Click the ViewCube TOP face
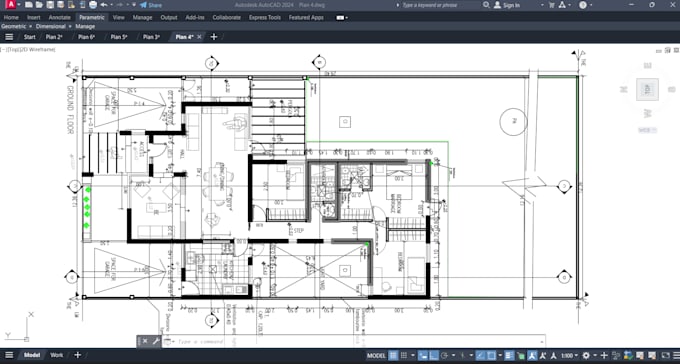This screenshot has height=364, width=680. (x=647, y=90)
